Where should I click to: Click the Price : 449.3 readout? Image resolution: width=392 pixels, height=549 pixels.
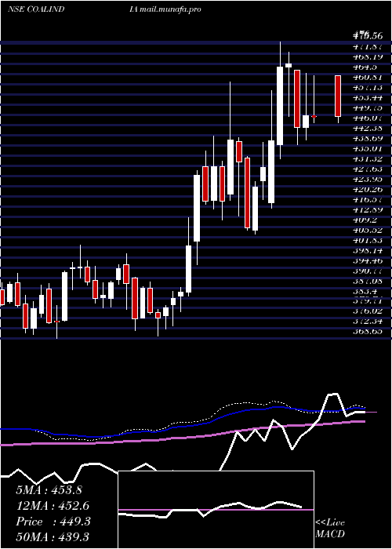tap(53, 522)
